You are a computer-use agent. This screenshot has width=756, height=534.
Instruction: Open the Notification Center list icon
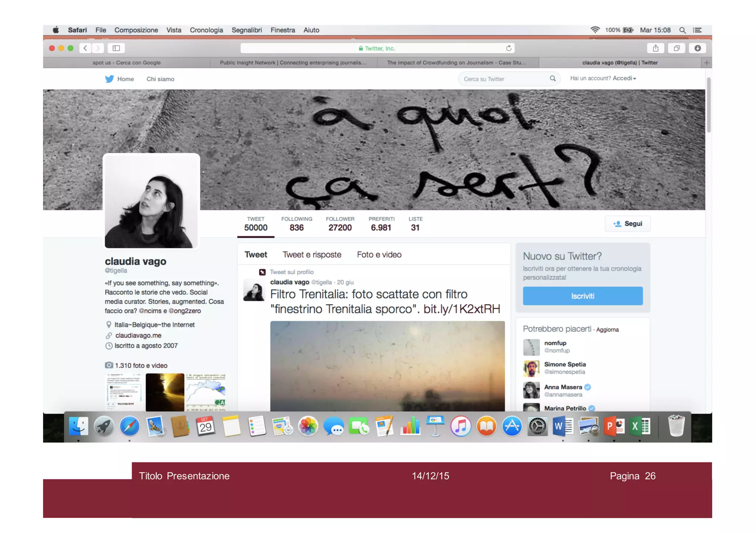pos(697,30)
